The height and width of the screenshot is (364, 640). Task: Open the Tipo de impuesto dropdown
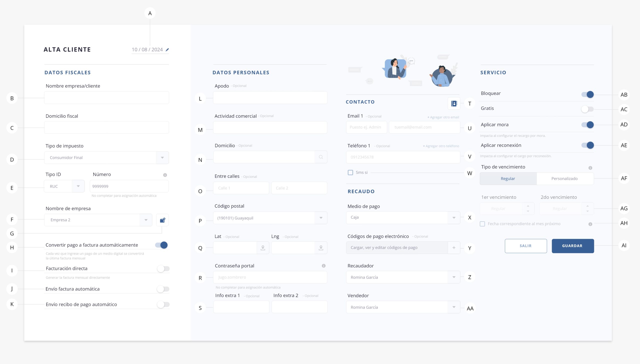coord(162,157)
